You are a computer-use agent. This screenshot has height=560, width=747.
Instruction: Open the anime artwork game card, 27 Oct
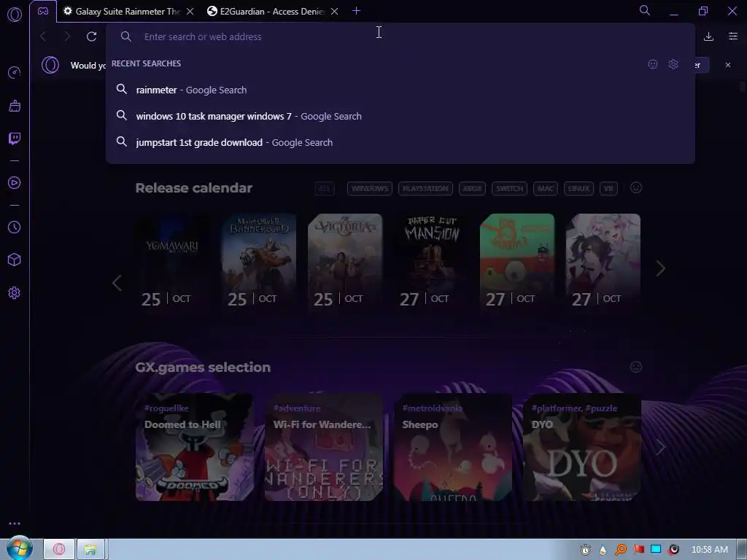(x=603, y=262)
